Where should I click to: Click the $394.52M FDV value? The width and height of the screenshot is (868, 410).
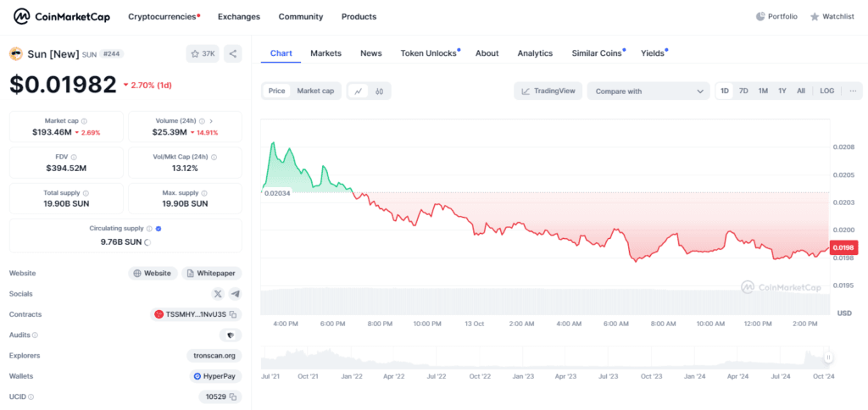(66, 169)
